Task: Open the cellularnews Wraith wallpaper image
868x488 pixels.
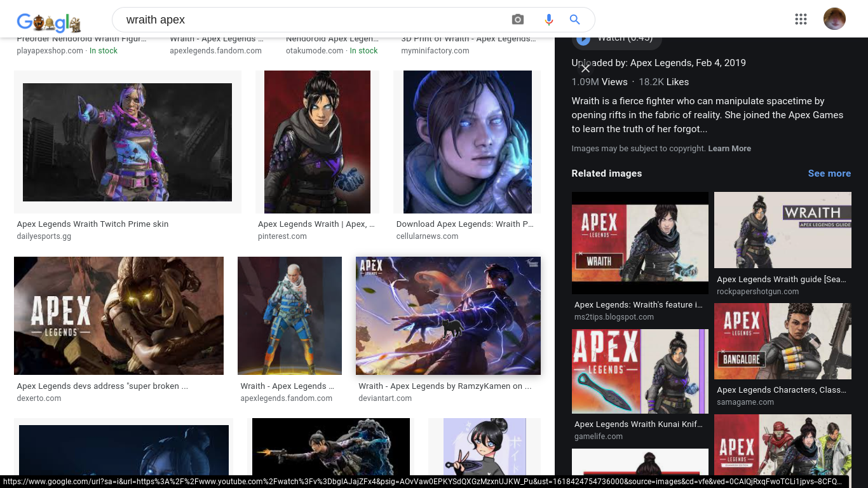Action: point(467,142)
